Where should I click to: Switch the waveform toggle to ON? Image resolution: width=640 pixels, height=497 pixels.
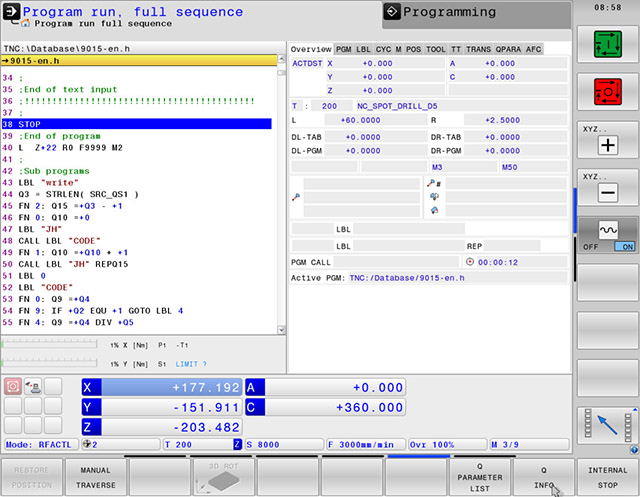click(624, 246)
